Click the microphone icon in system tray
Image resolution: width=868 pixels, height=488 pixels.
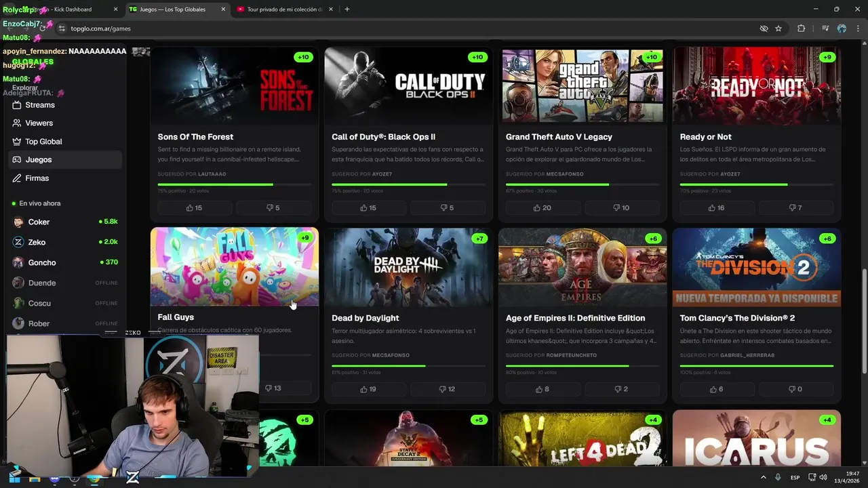click(x=778, y=477)
